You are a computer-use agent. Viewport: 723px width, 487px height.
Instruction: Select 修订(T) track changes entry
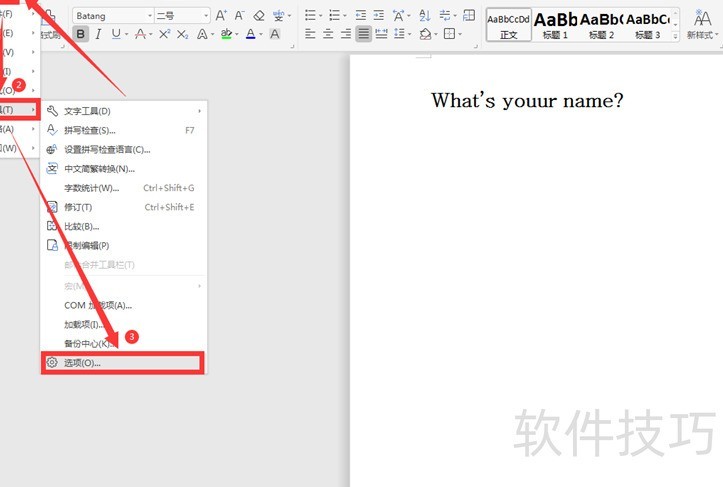pyautogui.click(x=124, y=208)
